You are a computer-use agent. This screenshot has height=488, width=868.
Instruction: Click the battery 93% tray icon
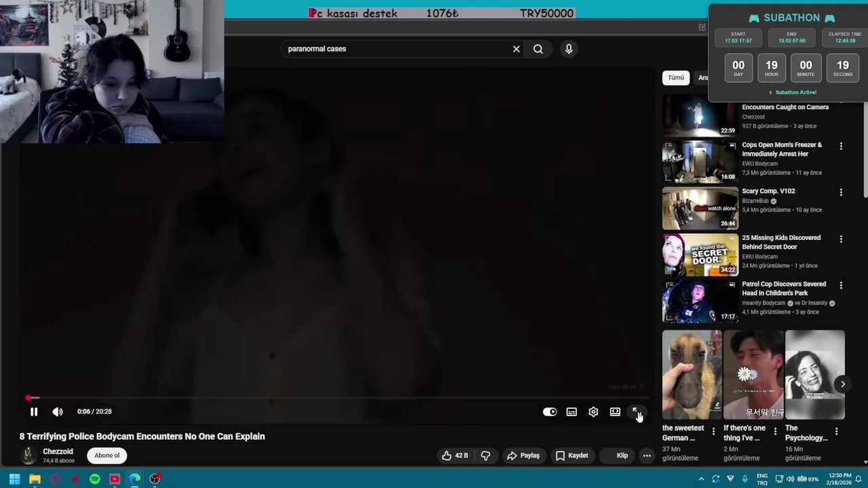[808, 479]
